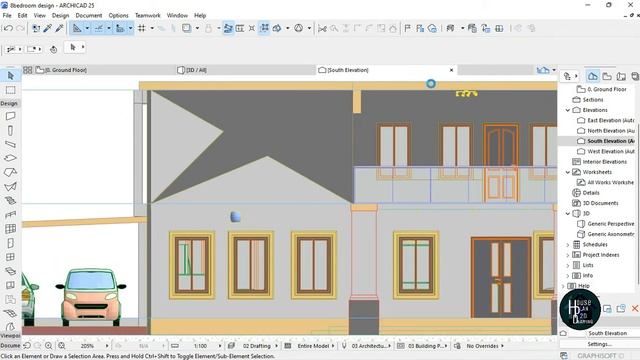Click the Fit in Window icon in status bar
The width and height of the screenshot is (640, 360).
(x=62, y=346)
